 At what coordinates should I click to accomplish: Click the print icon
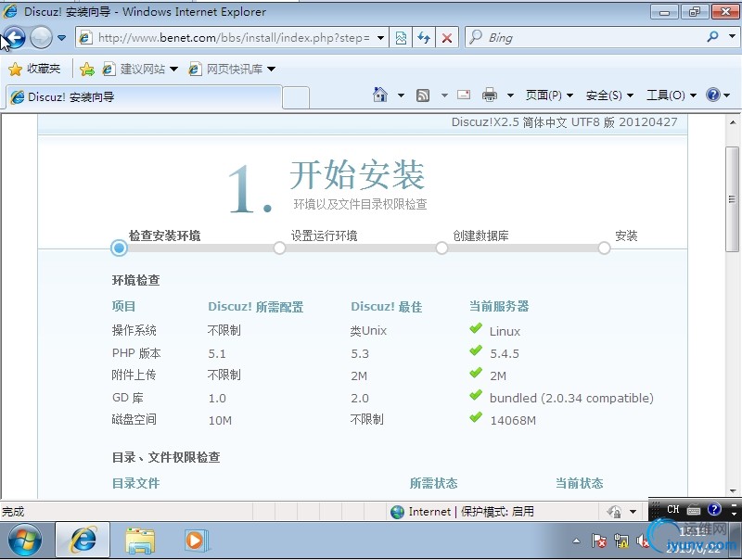490,95
